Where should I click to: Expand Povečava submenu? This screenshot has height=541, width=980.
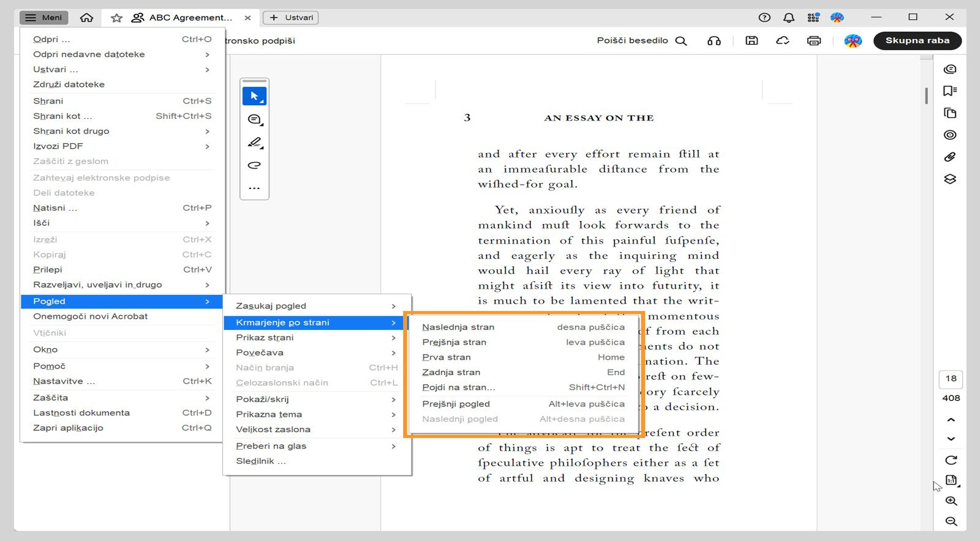(x=317, y=353)
